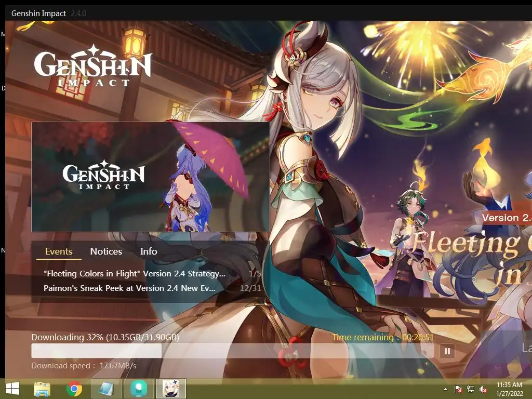Open the clock showing 11:35 AM
The height and width of the screenshot is (399, 532).
click(509, 389)
